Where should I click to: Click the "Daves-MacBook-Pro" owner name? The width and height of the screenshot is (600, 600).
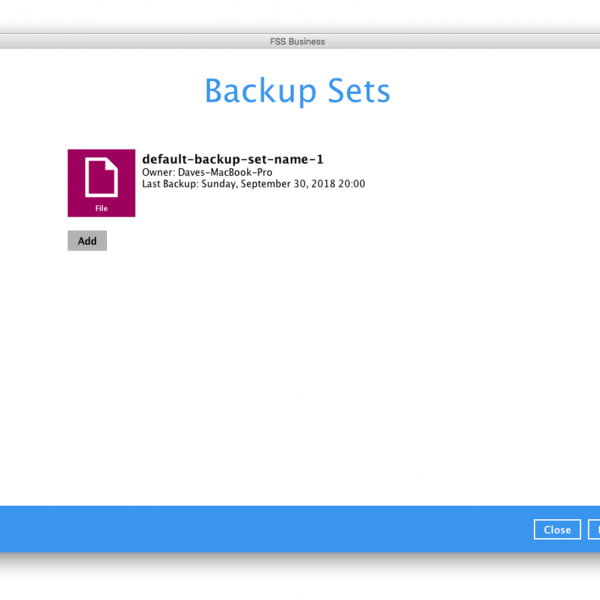(x=225, y=172)
